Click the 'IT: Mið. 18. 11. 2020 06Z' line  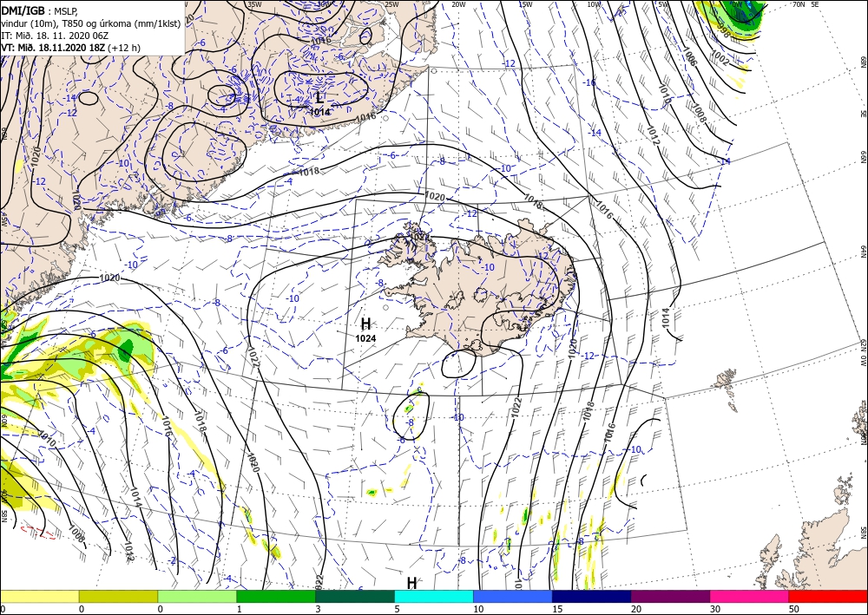coord(55,36)
